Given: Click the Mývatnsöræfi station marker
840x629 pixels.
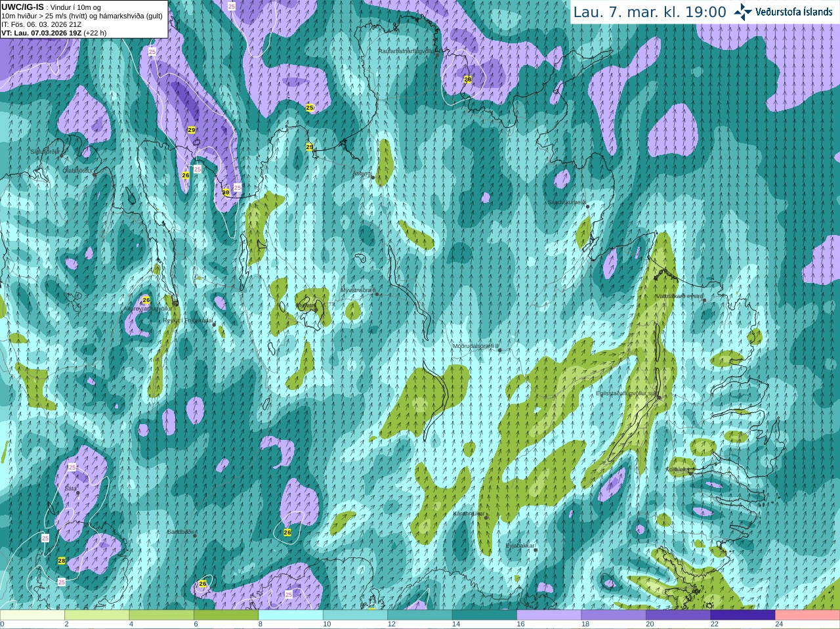Looking at the screenshot, I should pyautogui.click(x=377, y=293).
